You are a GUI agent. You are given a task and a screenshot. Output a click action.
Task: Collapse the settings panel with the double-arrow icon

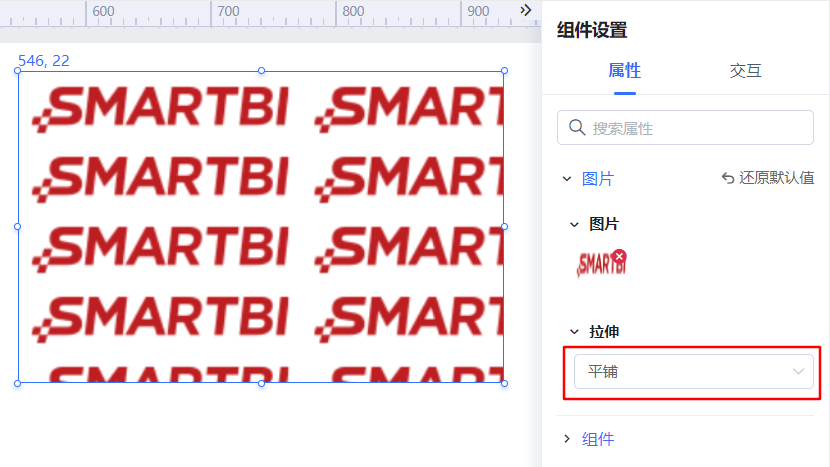pyautogui.click(x=525, y=10)
